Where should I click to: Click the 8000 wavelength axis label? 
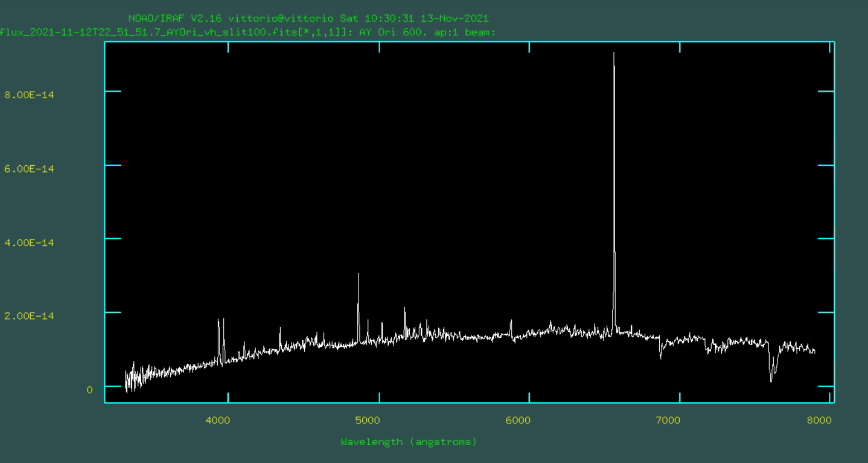coord(819,421)
